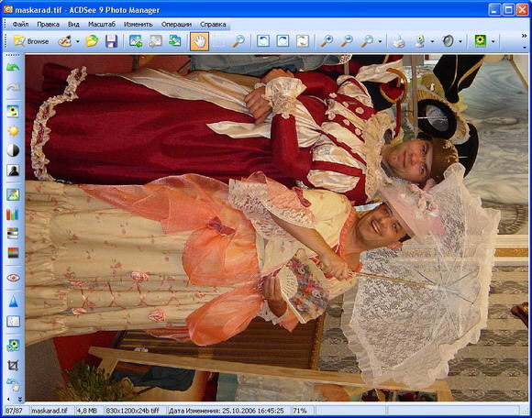532x418 pixels.
Task: Open the Операции menu
Action: tap(176, 25)
